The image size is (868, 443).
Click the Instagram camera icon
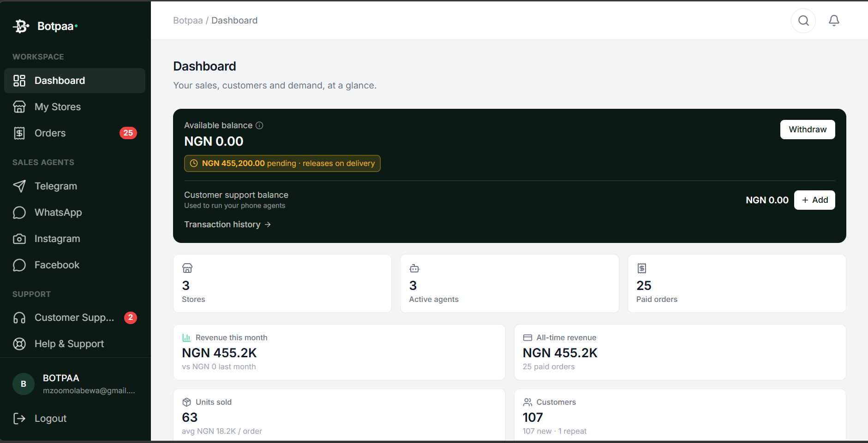click(19, 239)
